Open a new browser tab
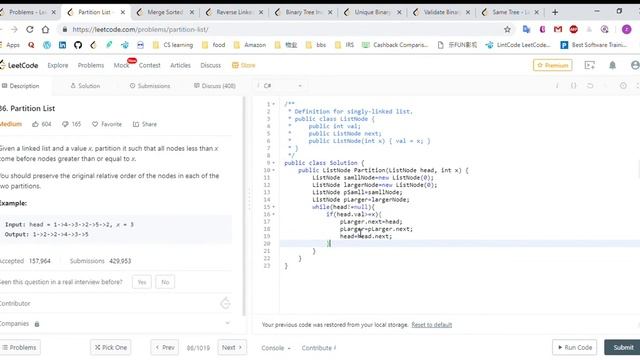This screenshot has height=360, width=640. [555, 12]
